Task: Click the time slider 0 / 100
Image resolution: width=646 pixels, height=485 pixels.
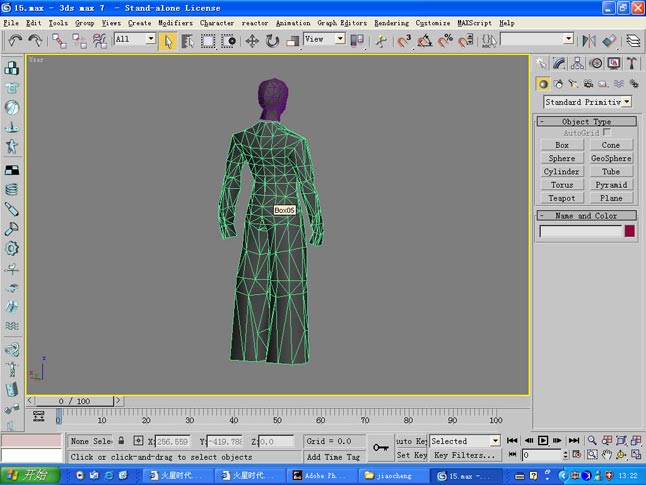Action: tap(74, 401)
